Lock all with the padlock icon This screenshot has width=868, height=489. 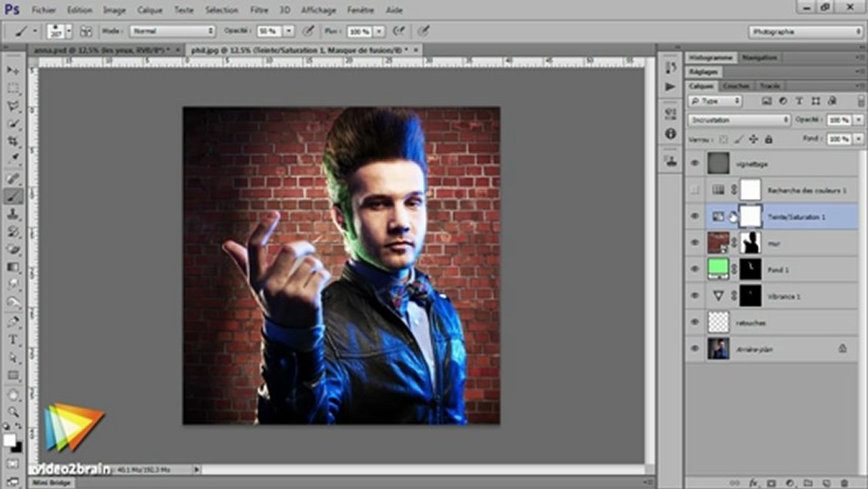pos(768,139)
